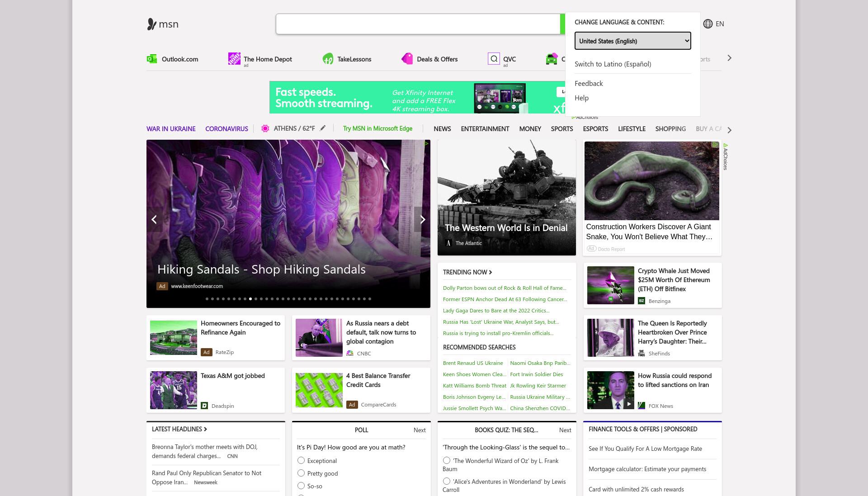The height and width of the screenshot is (496, 868).
Task: Choose 'The Wonderful Wizard of Oz' answer
Action: coord(447,460)
